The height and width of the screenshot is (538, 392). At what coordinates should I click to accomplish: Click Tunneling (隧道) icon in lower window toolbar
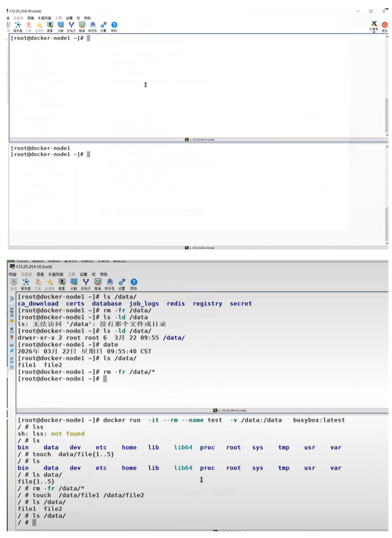[98, 284]
